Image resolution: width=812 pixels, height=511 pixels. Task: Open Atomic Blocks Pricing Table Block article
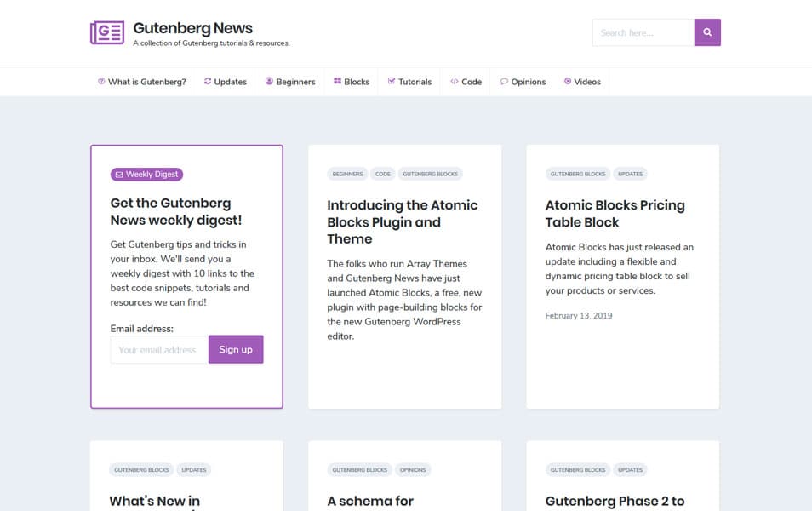pyautogui.click(x=615, y=214)
